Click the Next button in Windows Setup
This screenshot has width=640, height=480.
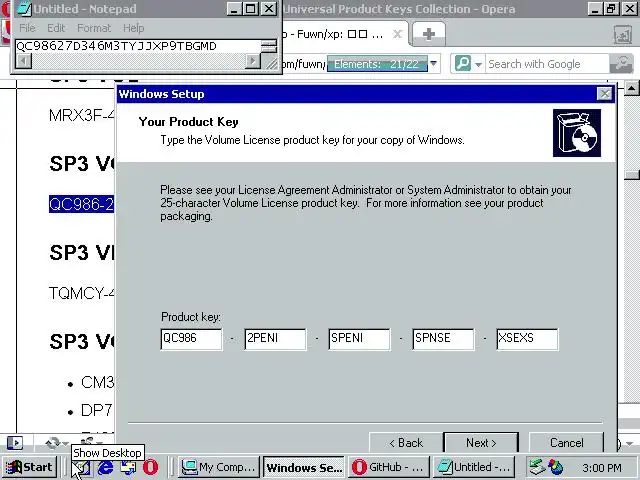pos(481,442)
